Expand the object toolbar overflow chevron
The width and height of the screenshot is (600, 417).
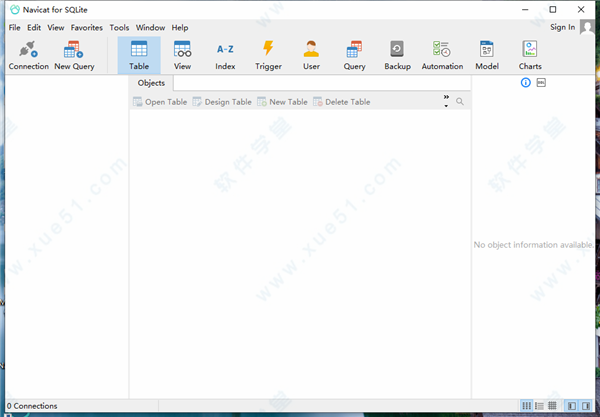coord(446,100)
